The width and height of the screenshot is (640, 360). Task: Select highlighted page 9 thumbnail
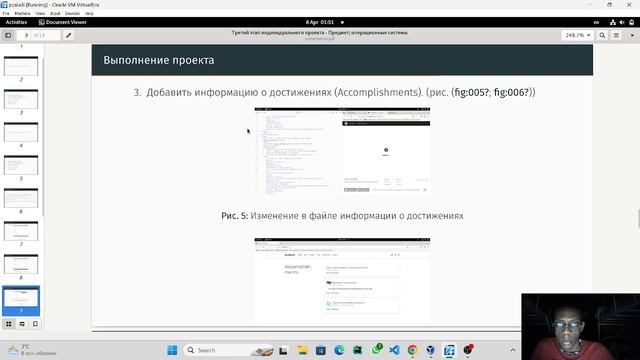pos(21,300)
